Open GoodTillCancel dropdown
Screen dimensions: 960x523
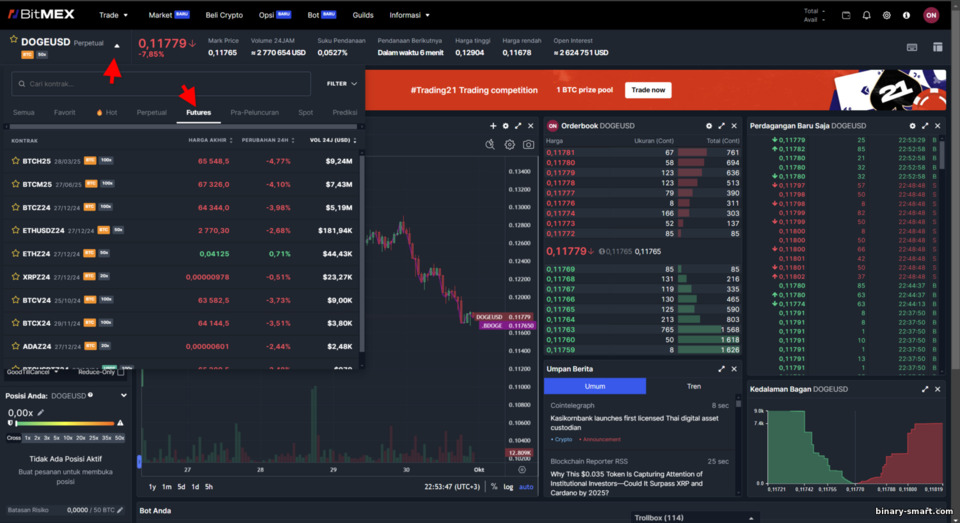pos(32,372)
